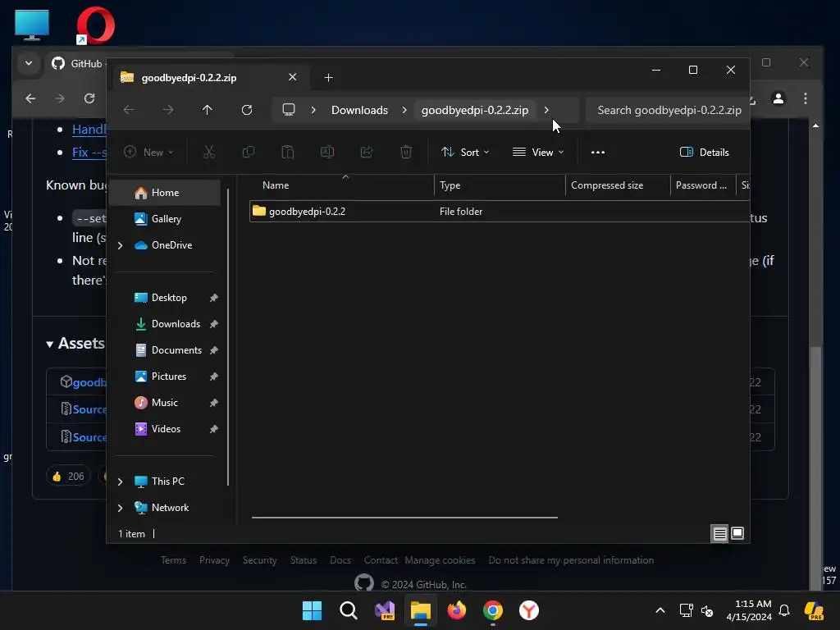Viewport: 840px width, 630px height.
Task: Go up one folder level in Explorer
Action: 208,110
